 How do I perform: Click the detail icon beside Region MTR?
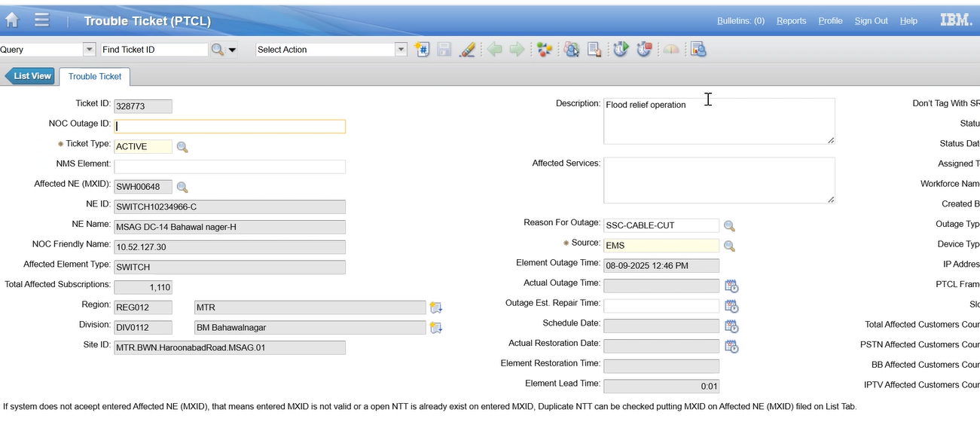(x=435, y=307)
